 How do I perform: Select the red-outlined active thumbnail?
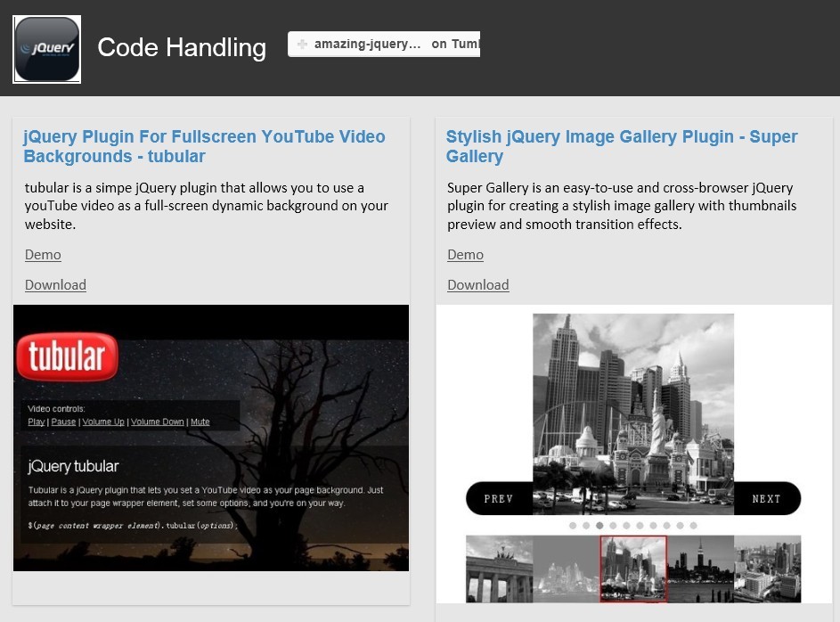[x=633, y=569]
